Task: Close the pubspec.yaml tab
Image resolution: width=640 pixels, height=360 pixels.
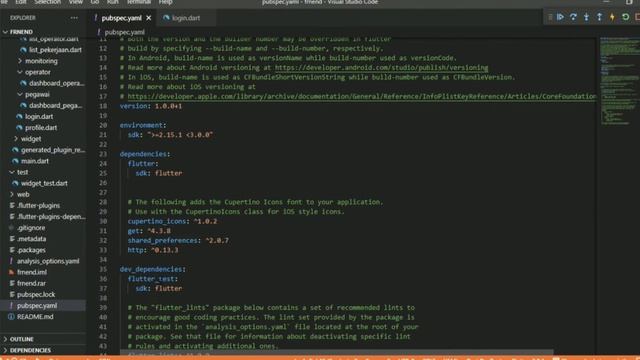Action: pos(149,18)
